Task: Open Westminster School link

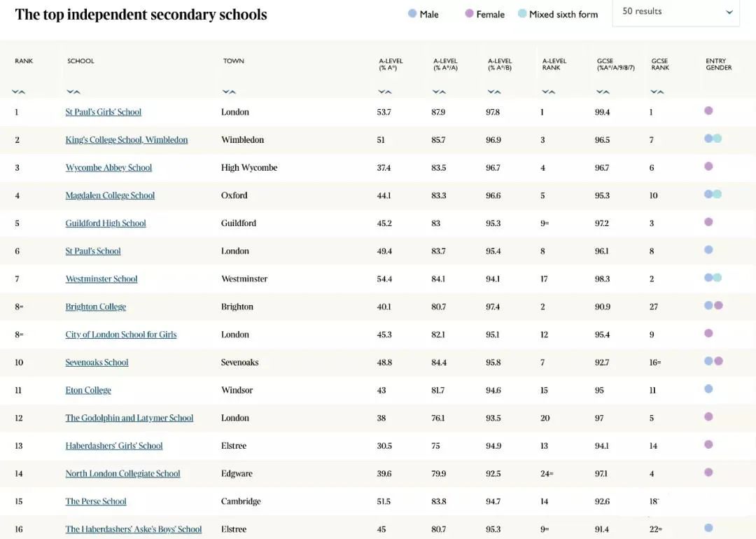Action: (101, 279)
